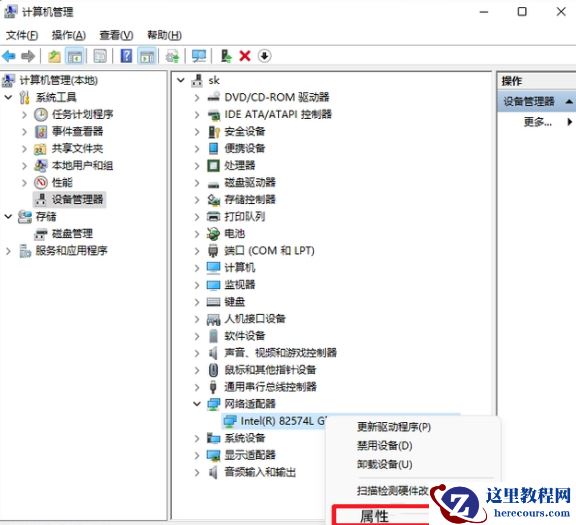Toggle the Show/Hide console tree icon
Screen dimensions: 576x525
pyautogui.click(x=75, y=56)
